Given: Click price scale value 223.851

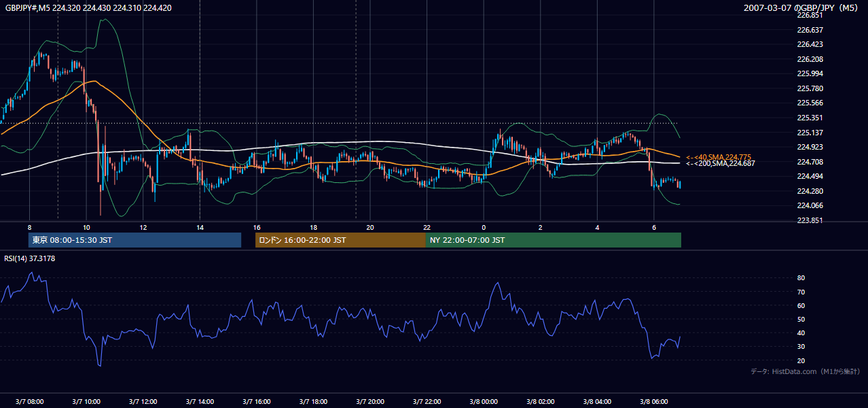Looking at the screenshot, I should 810,220.
